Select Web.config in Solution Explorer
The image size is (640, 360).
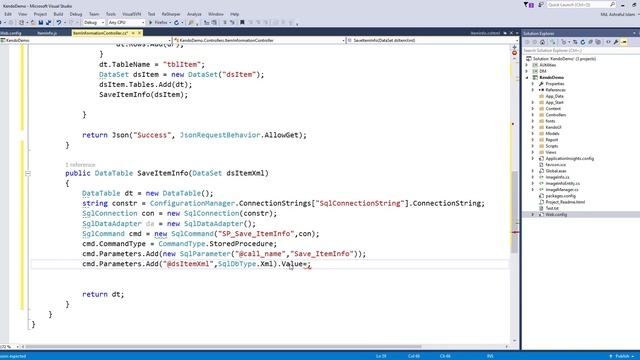coord(556,215)
